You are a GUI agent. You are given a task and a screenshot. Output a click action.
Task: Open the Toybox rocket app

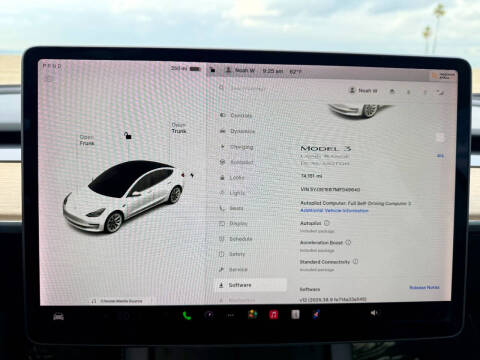[x=316, y=314]
